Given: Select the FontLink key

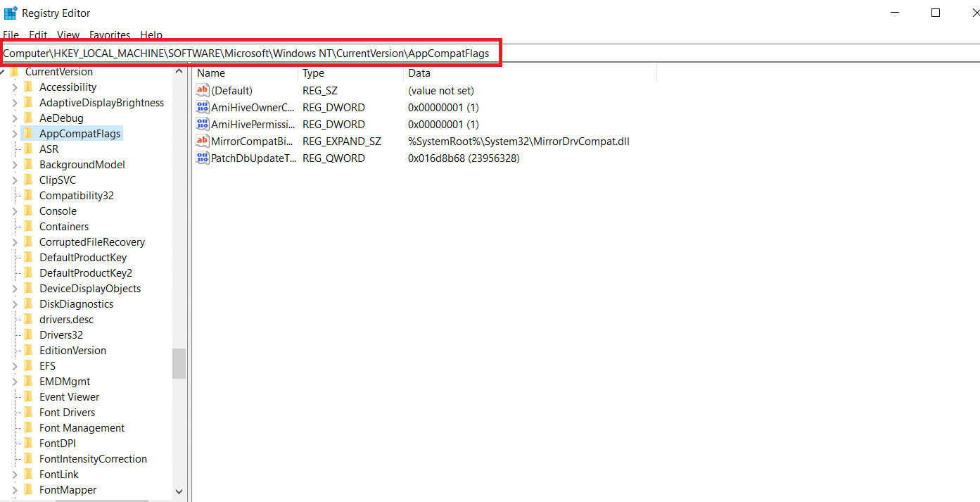Looking at the screenshot, I should pyautogui.click(x=59, y=474).
